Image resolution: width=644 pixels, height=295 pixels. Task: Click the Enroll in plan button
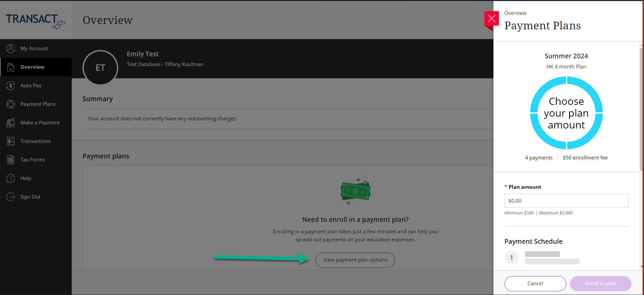601,284
